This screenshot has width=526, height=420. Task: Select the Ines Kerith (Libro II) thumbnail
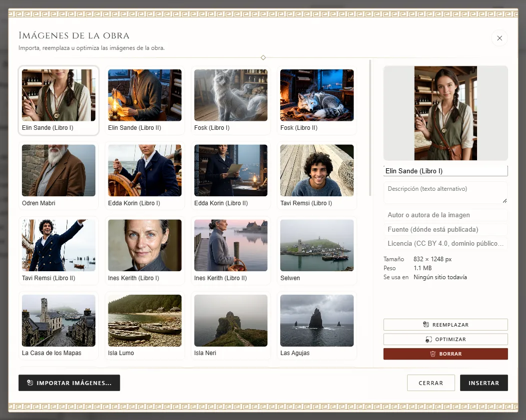(231, 251)
